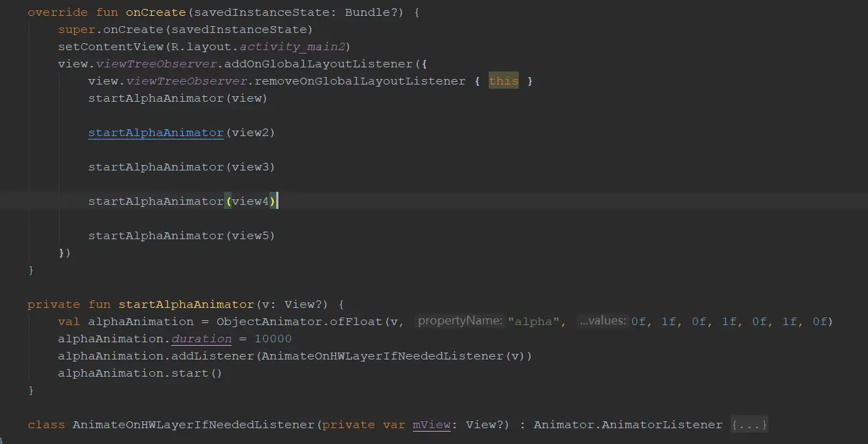The image size is (868, 444).
Task: Click activity_main2 layout reference
Action: click(292, 47)
